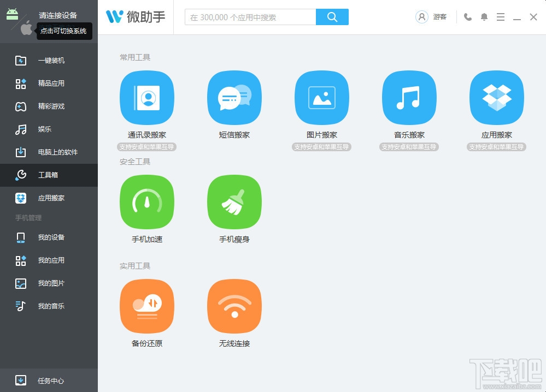Open the 无线连接 wifi tool icon
Viewport: 546px width, 392px height.
click(x=234, y=306)
